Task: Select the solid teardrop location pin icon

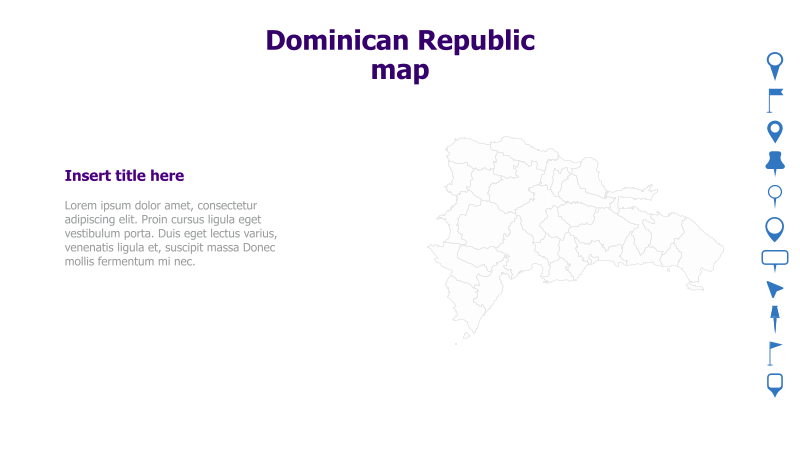Action: point(774,132)
